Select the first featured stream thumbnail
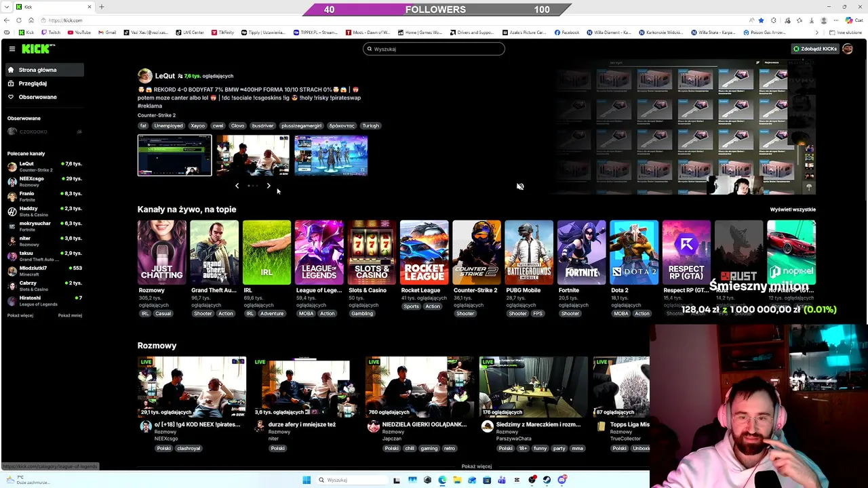The height and width of the screenshot is (488, 868). click(x=174, y=155)
